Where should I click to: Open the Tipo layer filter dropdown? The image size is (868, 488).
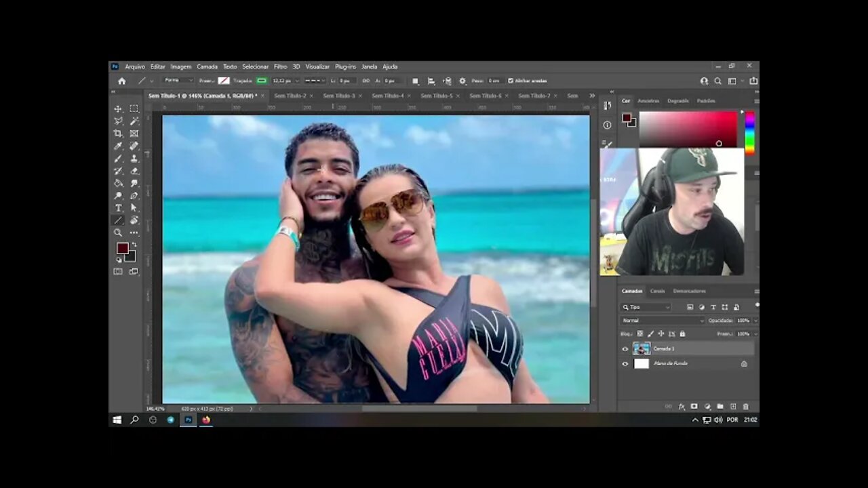click(x=646, y=307)
